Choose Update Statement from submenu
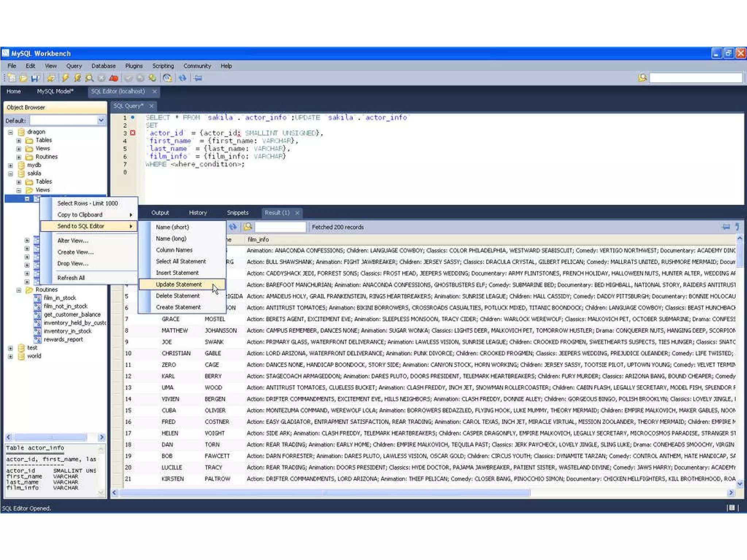 click(179, 284)
